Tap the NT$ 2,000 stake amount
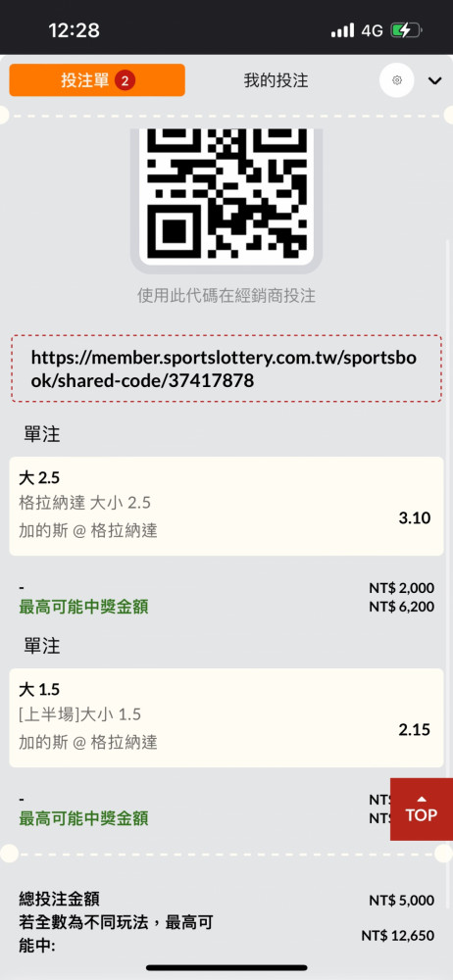The height and width of the screenshot is (980, 453). click(401, 588)
